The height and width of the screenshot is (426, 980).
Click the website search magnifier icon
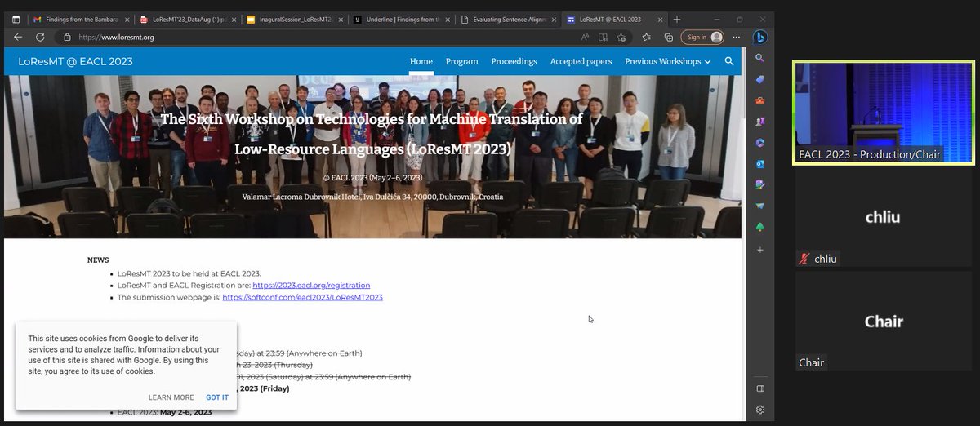click(728, 61)
